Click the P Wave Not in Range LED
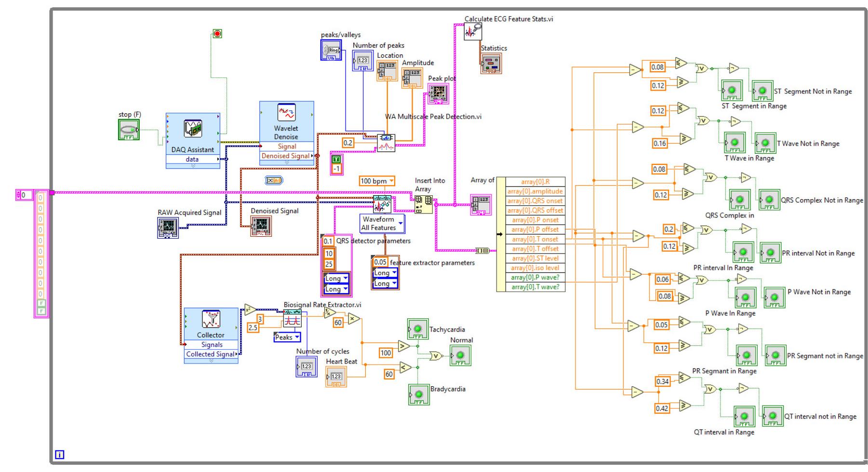The image size is (868, 472). 775,297
